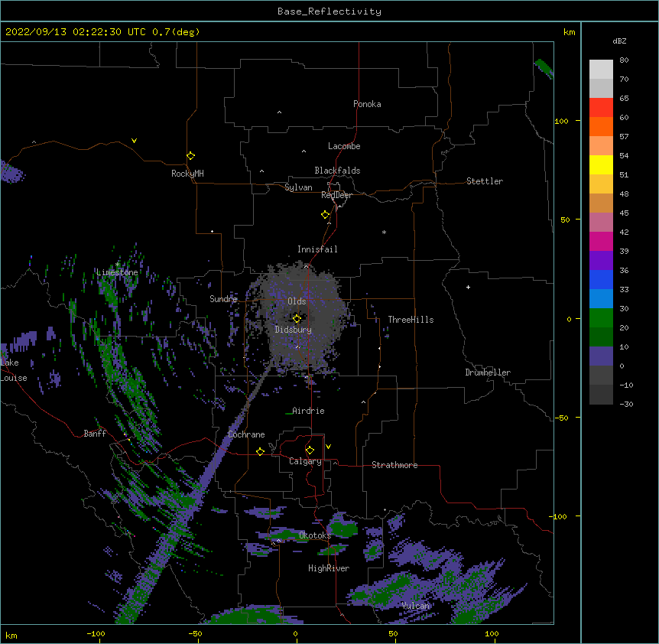Click the Strathmore label
This screenshot has height=644, width=659.
coord(394,465)
